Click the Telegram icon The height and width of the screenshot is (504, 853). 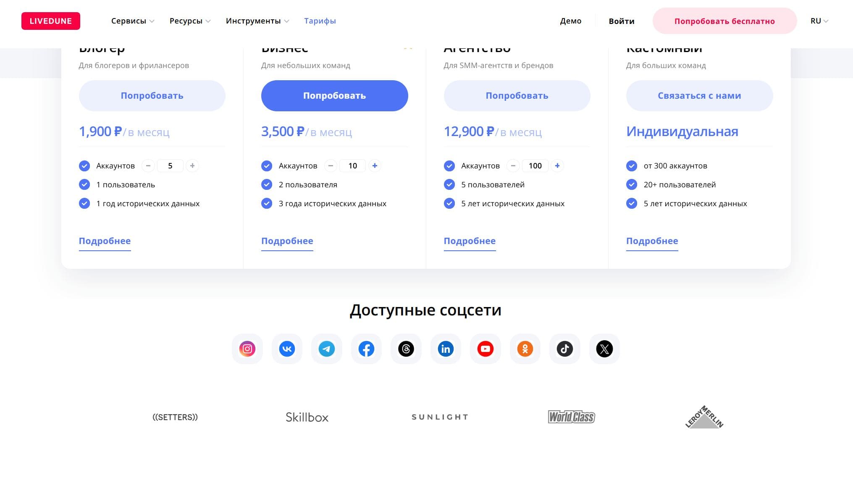327,349
